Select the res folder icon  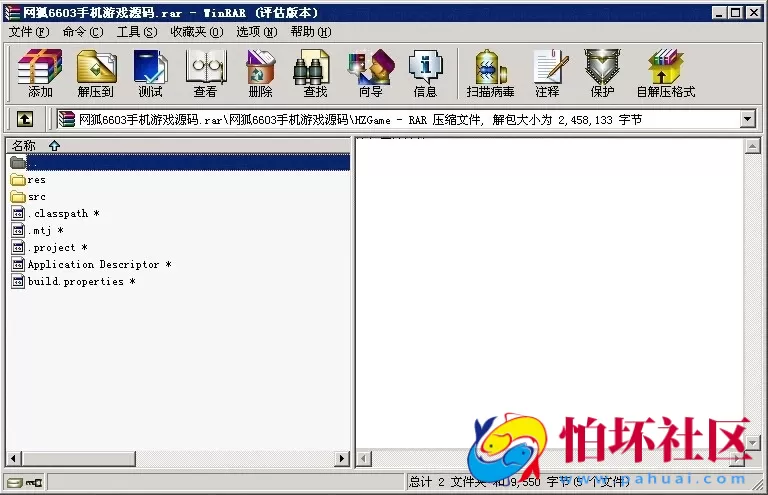(18, 180)
